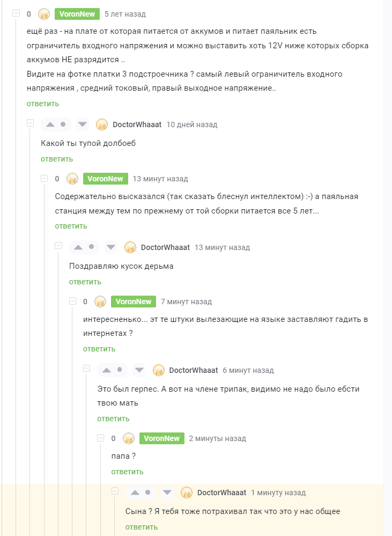Viewport: 392px width, 536px height.
Task: Upvote DoctorWhaaat's comment from 1 minute ago
Action: (x=135, y=493)
